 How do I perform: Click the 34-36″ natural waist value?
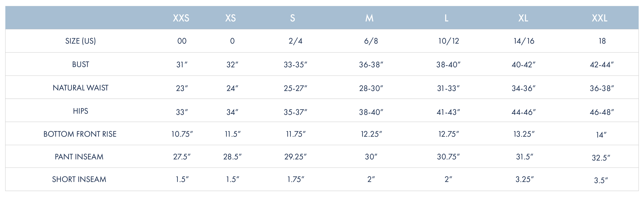pyautogui.click(x=524, y=88)
